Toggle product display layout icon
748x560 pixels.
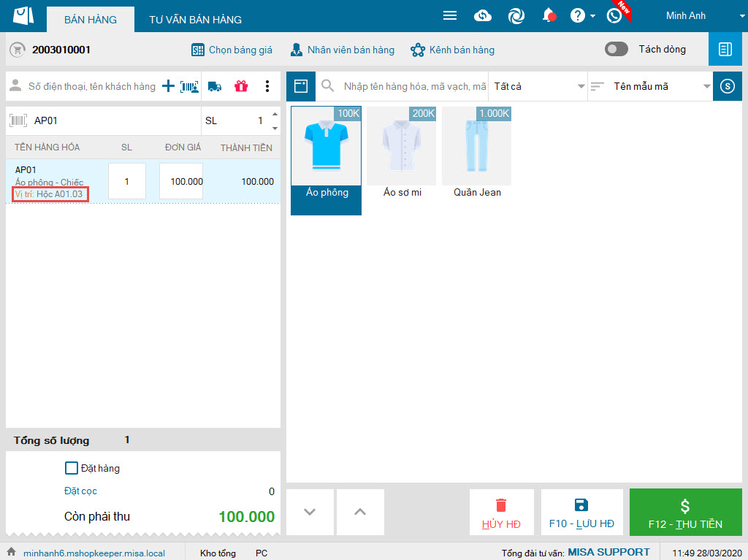pyautogui.click(x=300, y=86)
